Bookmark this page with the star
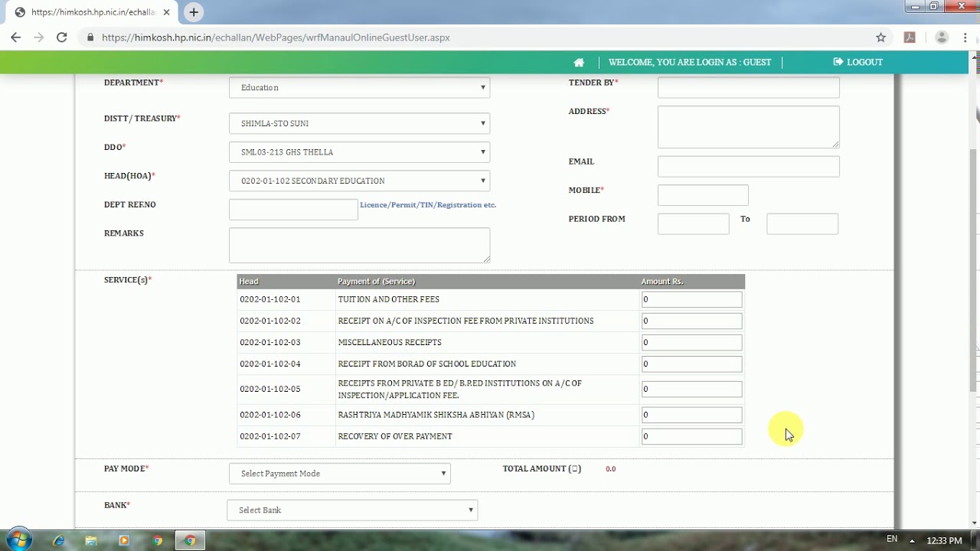 (x=880, y=37)
